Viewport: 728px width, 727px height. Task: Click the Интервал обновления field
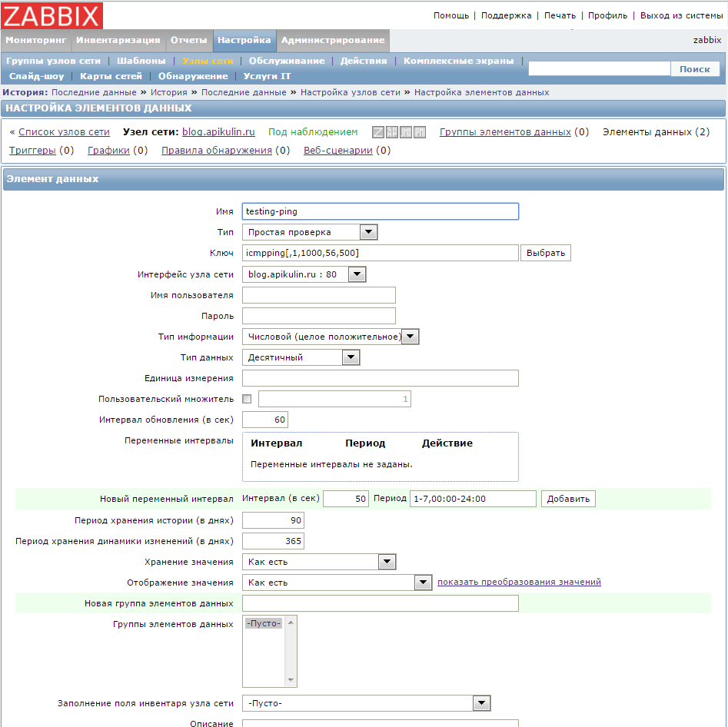pos(265,420)
